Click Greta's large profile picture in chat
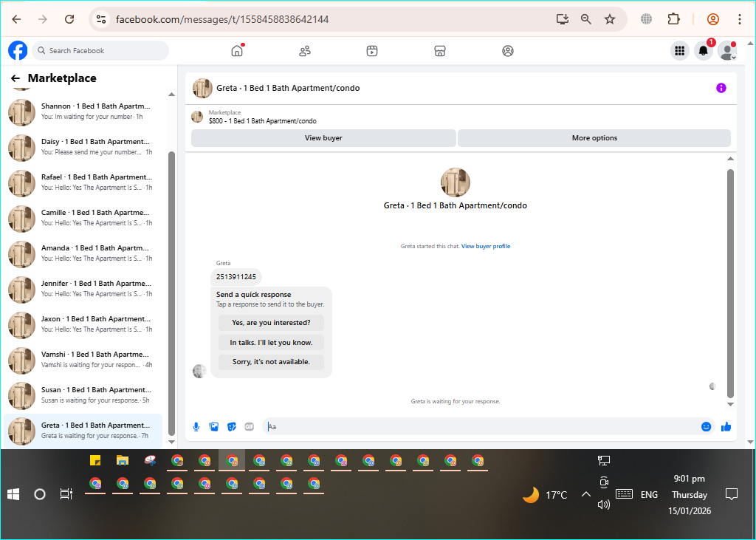 (x=455, y=182)
